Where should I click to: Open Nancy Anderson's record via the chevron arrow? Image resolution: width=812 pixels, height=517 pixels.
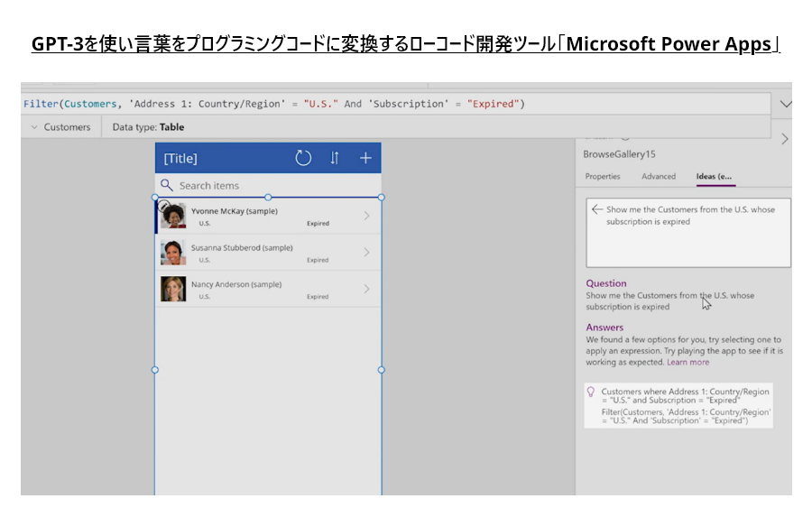tap(366, 290)
